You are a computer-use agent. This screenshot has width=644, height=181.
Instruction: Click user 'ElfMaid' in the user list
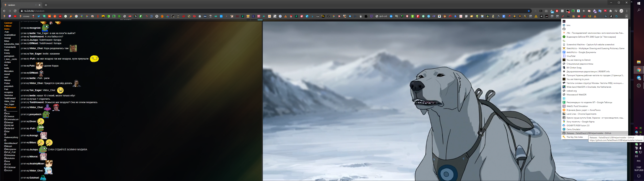pyautogui.click(x=8, y=26)
